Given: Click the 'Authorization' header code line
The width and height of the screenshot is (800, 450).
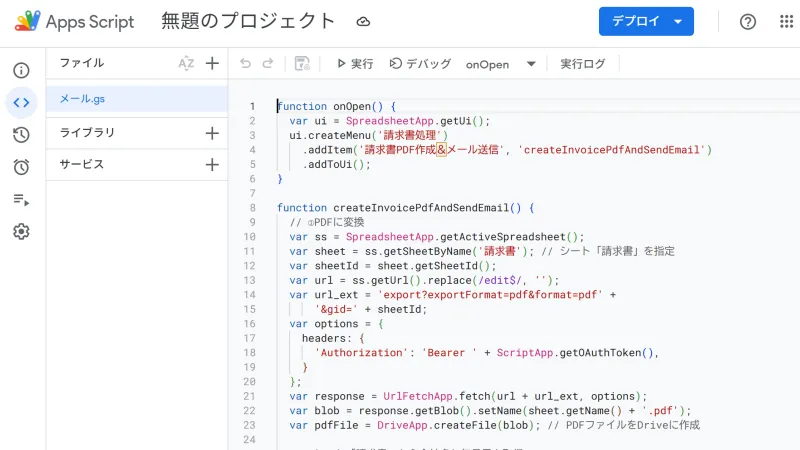Looking at the screenshot, I should point(487,353).
